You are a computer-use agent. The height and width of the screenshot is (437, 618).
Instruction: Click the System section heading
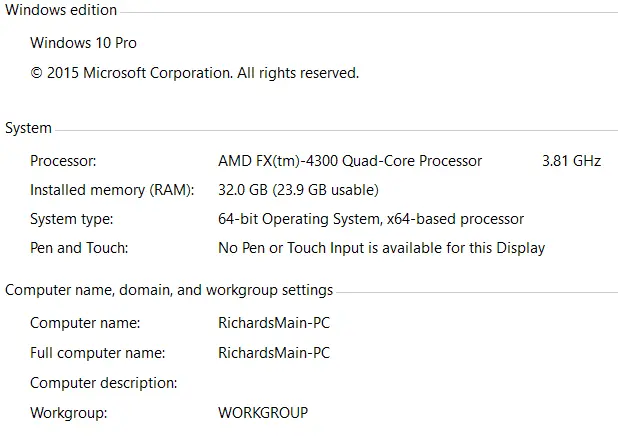coord(28,128)
